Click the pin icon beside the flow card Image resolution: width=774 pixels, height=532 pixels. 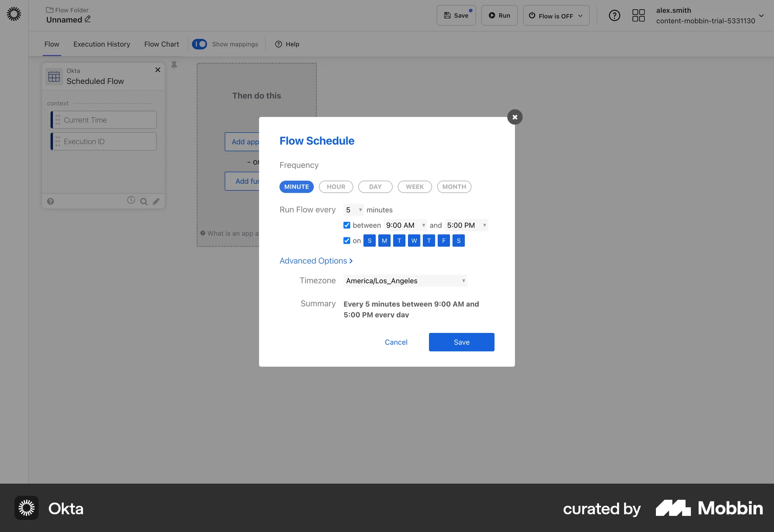pos(174,65)
